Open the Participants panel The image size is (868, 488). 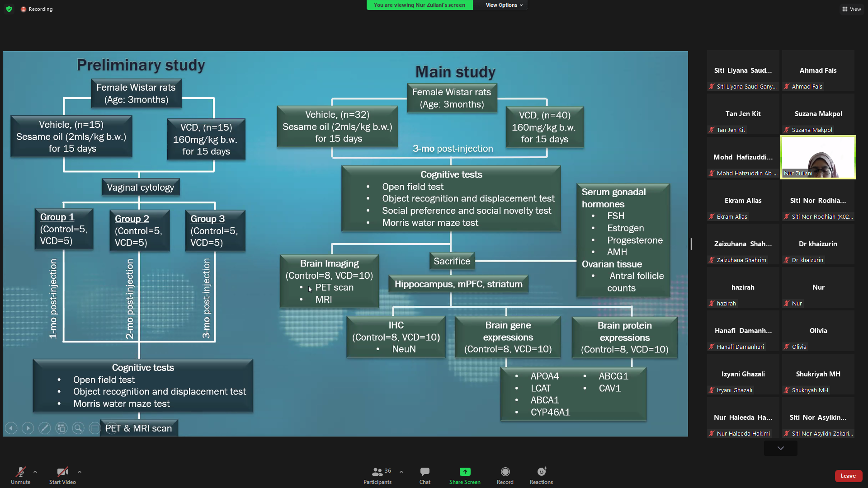pyautogui.click(x=377, y=475)
